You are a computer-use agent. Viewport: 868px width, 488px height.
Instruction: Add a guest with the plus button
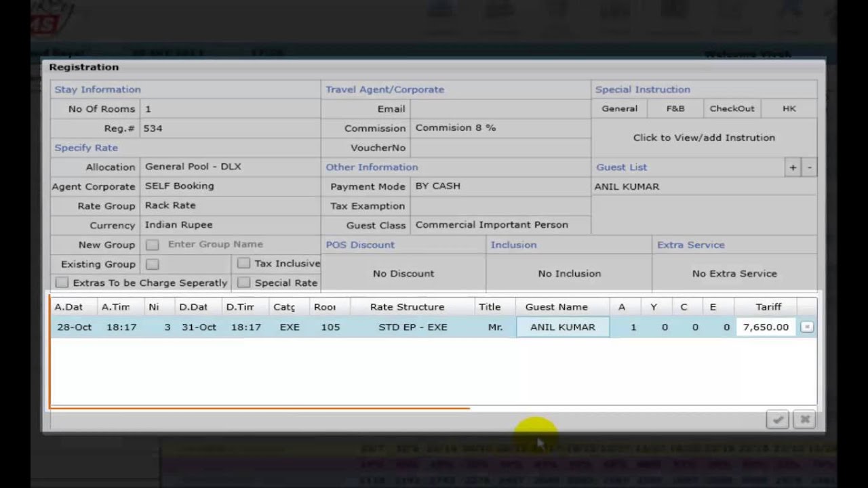click(792, 167)
